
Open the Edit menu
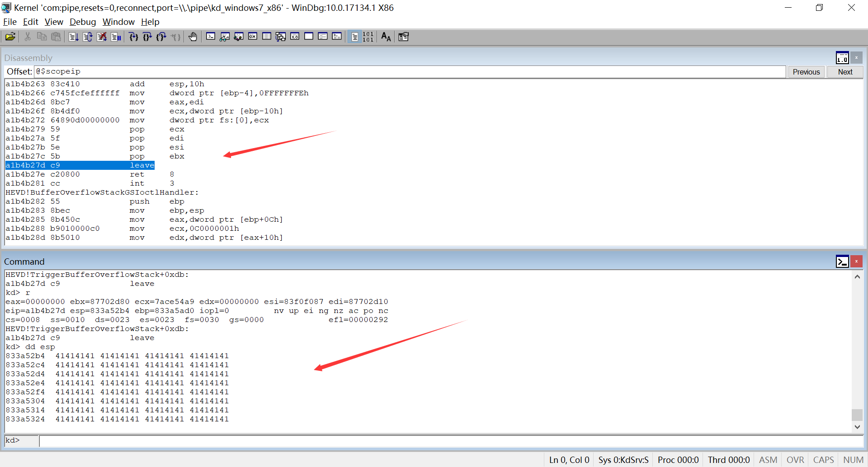click(x=31, y=22)
